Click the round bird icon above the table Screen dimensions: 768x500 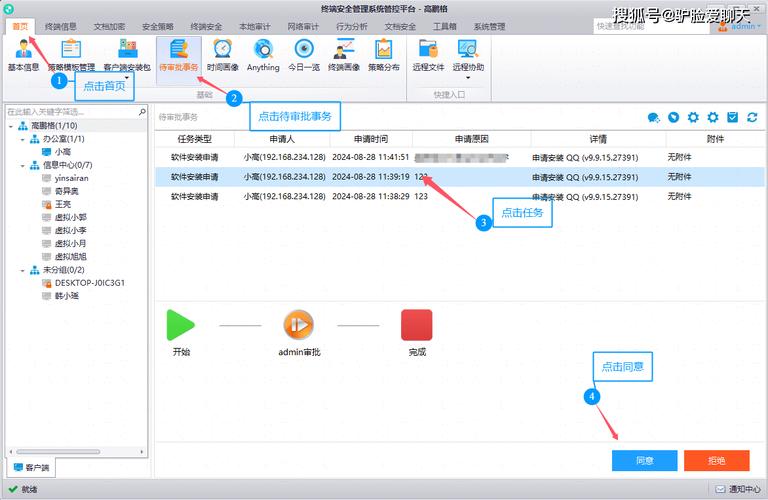673,117
